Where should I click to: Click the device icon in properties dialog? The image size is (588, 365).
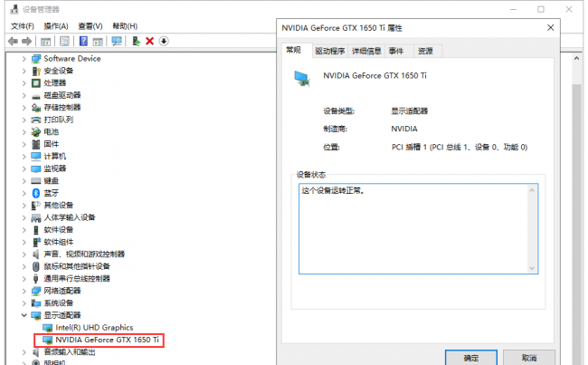tap(302, 79)
